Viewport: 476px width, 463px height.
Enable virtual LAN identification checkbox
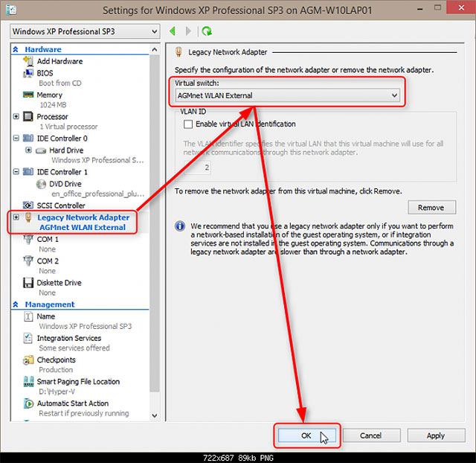[x=188, y=124]
